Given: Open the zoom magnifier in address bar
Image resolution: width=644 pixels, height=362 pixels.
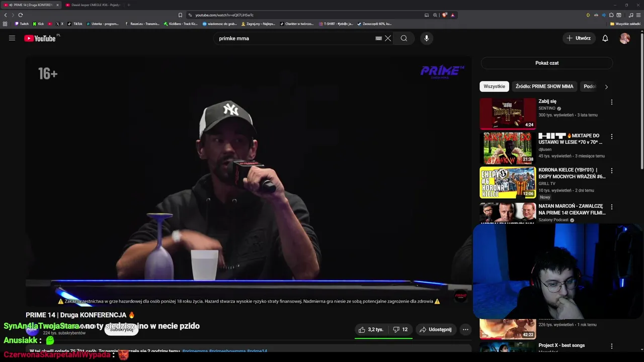Looking at the screenshot, I should coord(435,15).
